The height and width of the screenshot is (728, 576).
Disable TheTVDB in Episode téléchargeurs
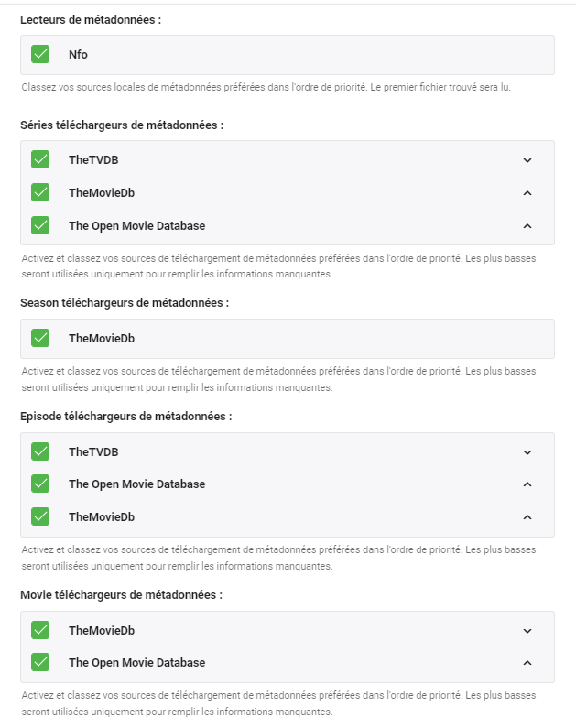(x=40, y=451)
